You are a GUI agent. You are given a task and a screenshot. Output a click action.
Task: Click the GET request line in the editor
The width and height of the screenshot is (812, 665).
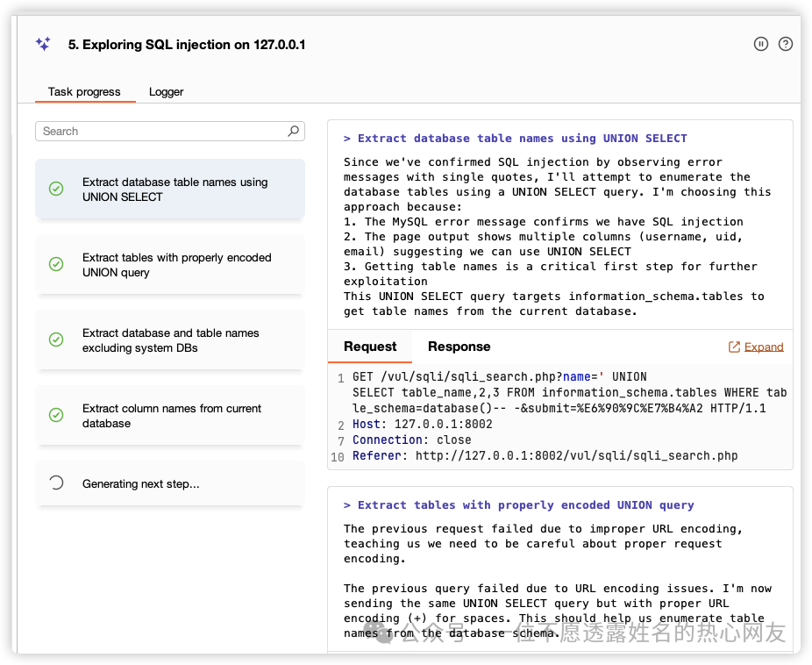[570, 392]
